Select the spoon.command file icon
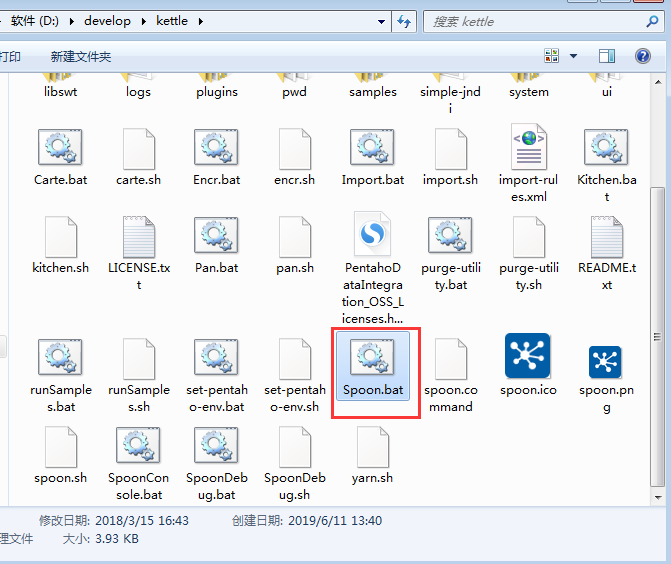This screenshot has height=564, width=671. pos(451,359)
